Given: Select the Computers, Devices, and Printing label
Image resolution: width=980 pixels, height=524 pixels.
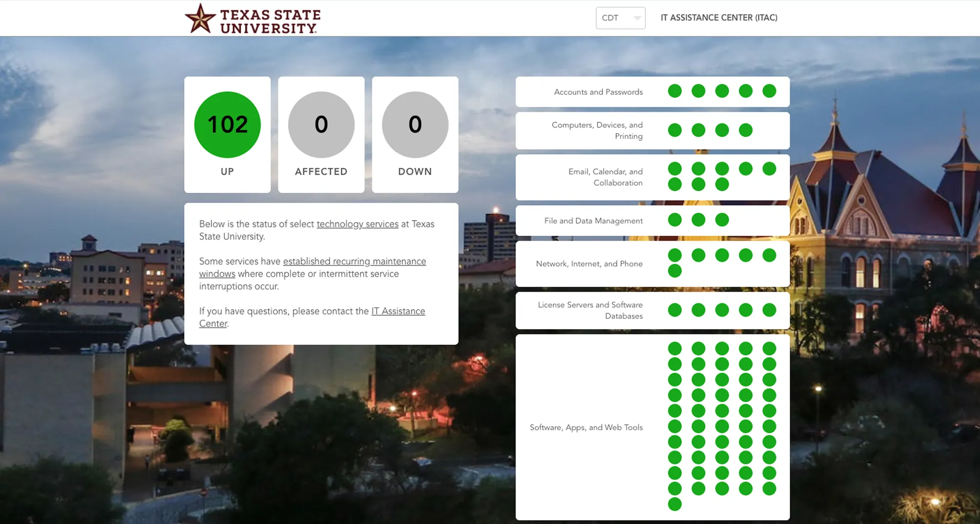Looking at the screenshot, I should [x=597, y=131].
